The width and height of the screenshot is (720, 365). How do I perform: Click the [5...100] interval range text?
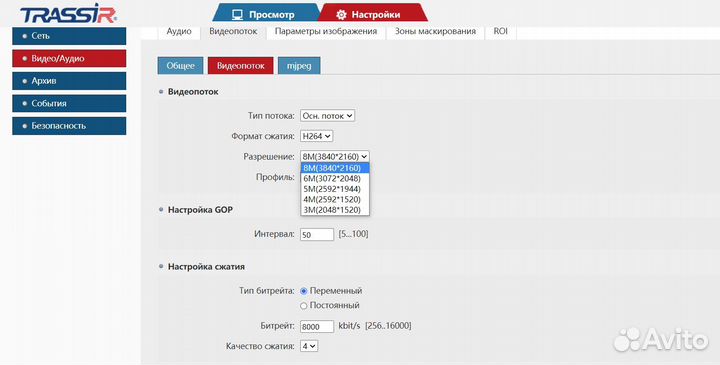[353, 234]
